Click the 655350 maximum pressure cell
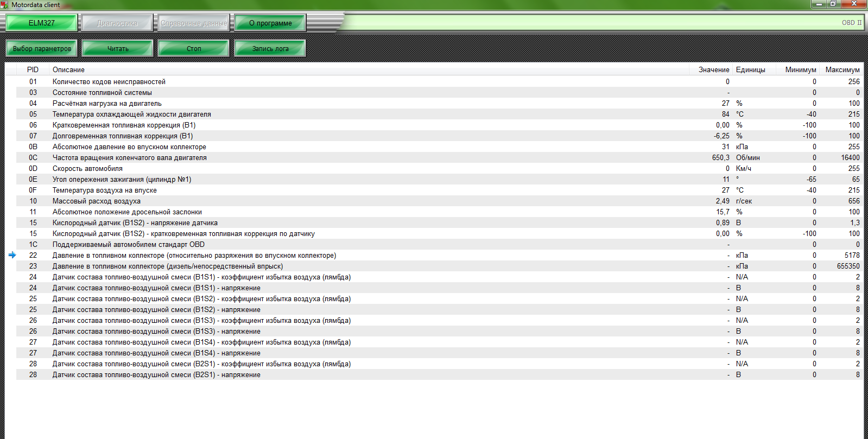The width and height of the screenshot is (868, 439). pos(848,266)
